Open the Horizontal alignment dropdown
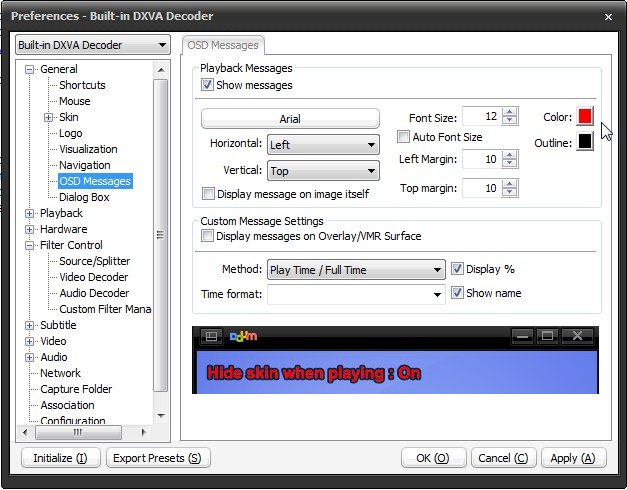 click(x=323, y=144)
